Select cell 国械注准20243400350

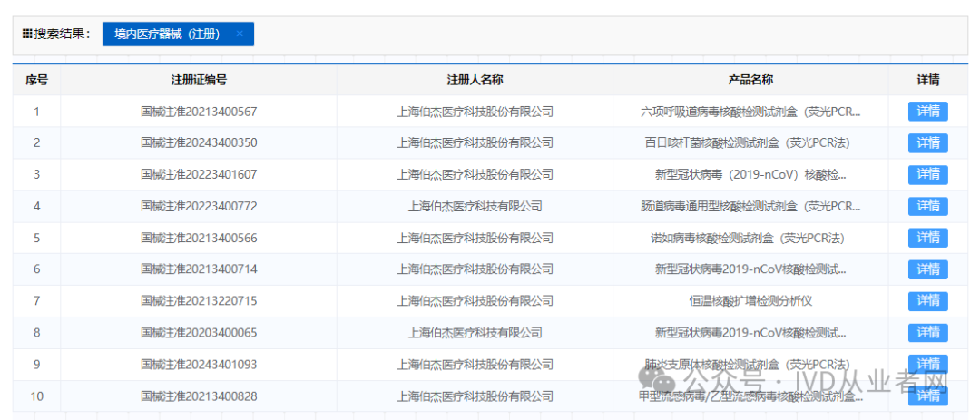click(199, 143)
